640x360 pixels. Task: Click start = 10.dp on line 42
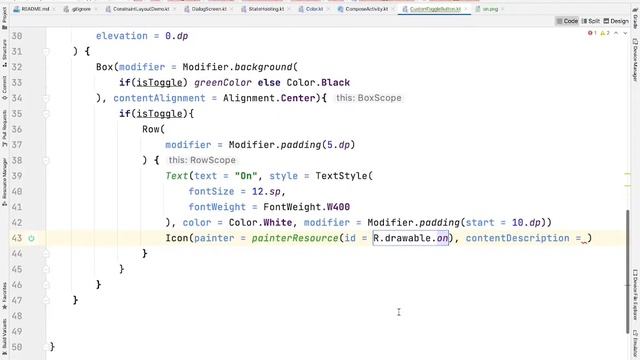point(503,223)
